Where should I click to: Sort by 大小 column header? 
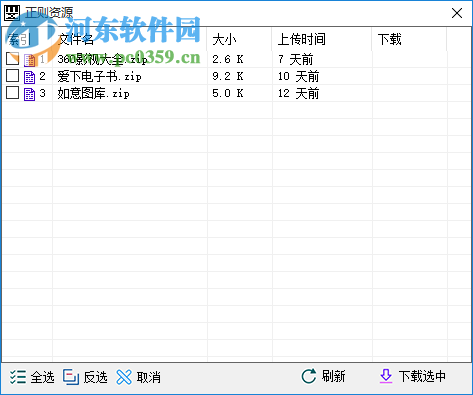pos(239,39)
